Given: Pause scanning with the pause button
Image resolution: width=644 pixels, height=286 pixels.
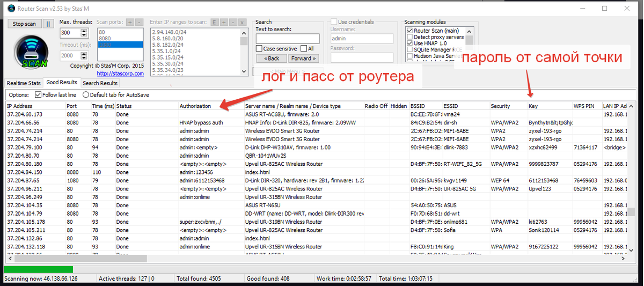Looking at the screenshot, I should (x=48, y=24).
